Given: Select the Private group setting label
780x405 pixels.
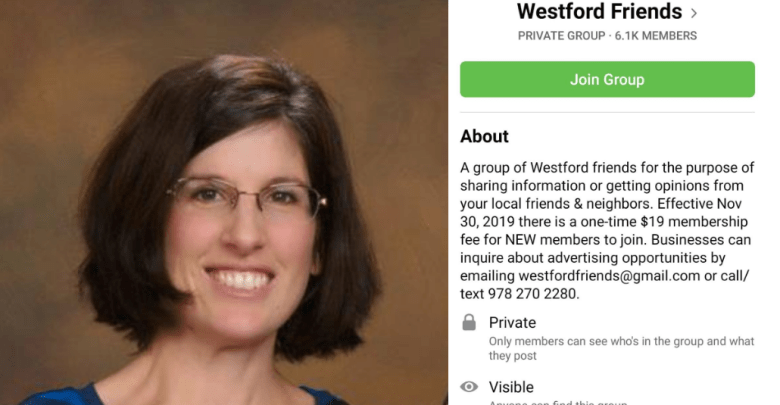Looking at the screenshot, I should 512,322.
